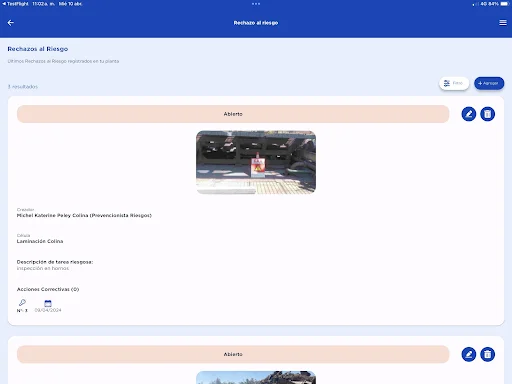
Task: Open the hamburger menu
Action: [503, 23]
